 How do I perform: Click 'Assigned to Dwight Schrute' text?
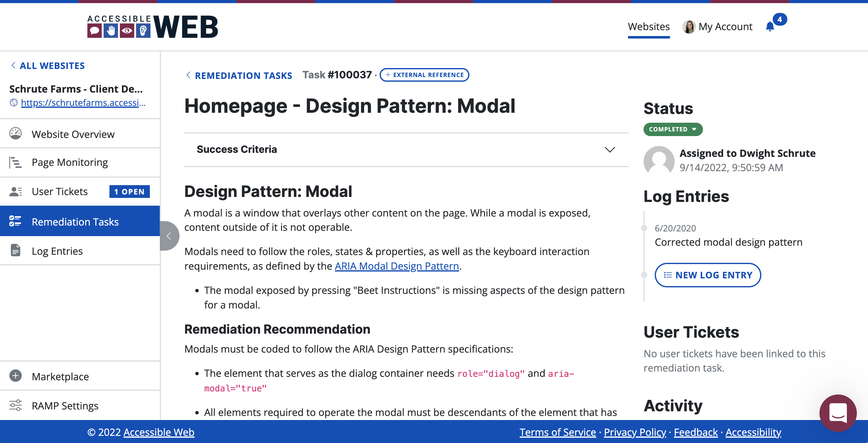pos(747,153)
